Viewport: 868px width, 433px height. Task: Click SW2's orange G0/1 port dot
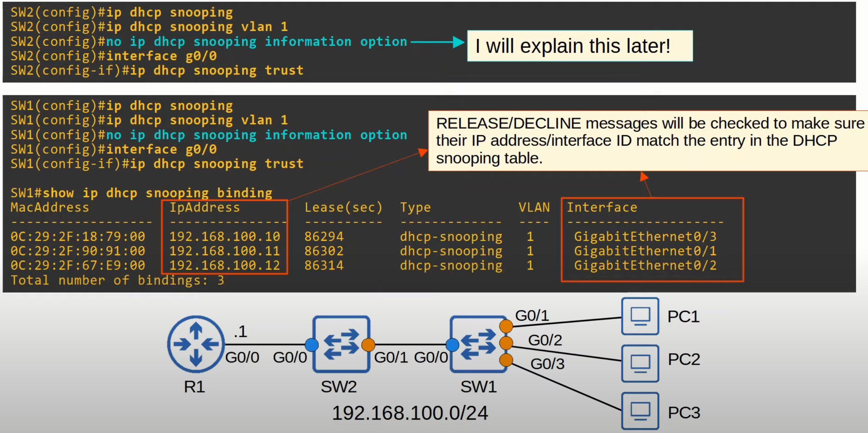(368, 345)
